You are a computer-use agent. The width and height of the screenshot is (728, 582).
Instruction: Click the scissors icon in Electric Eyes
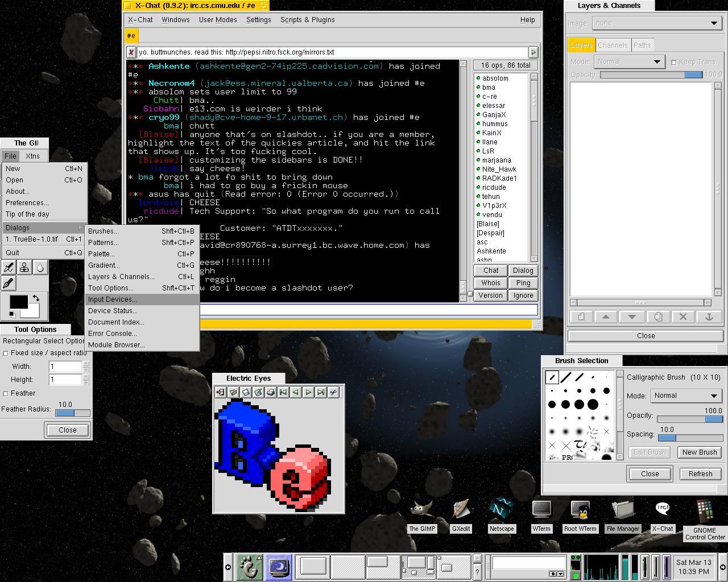click(333, 392)
